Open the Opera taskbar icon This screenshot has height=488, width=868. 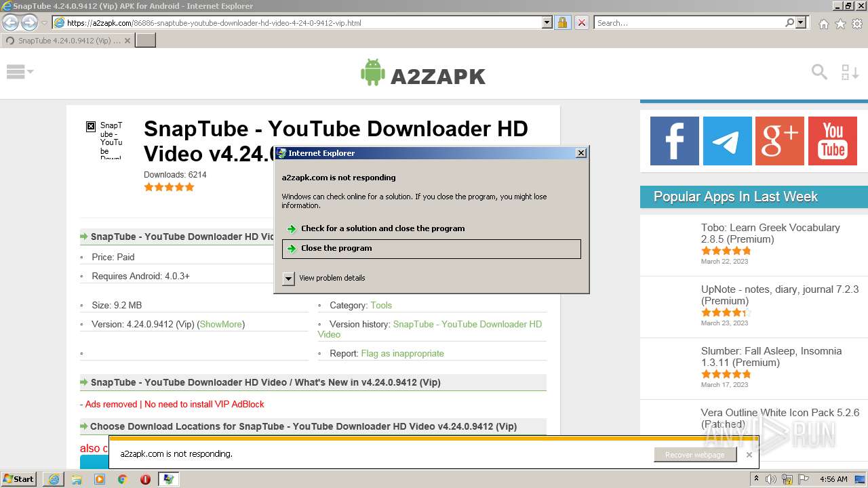[x=145, y=479]
